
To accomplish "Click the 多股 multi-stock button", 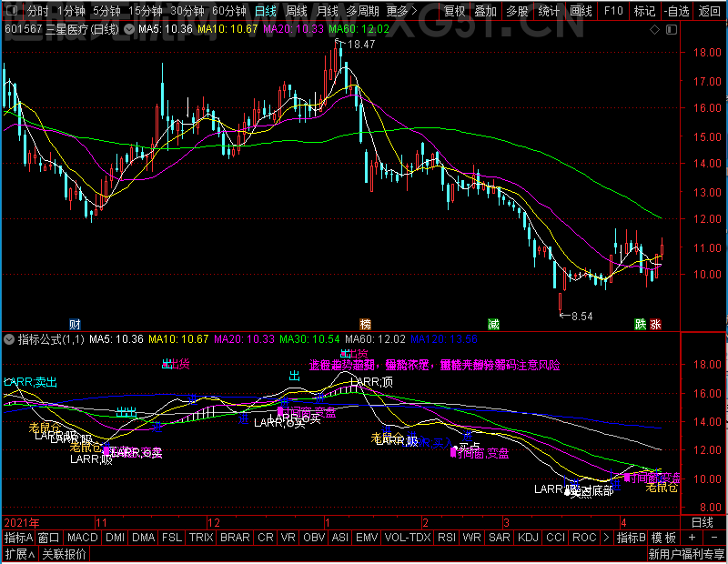I will point(517,11).
